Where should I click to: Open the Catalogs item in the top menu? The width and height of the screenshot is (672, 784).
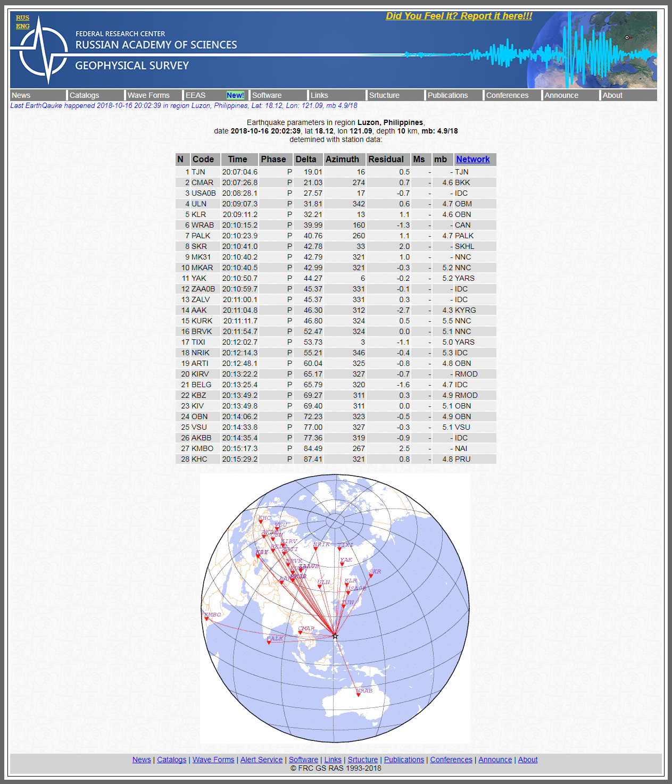pos(84,95)
